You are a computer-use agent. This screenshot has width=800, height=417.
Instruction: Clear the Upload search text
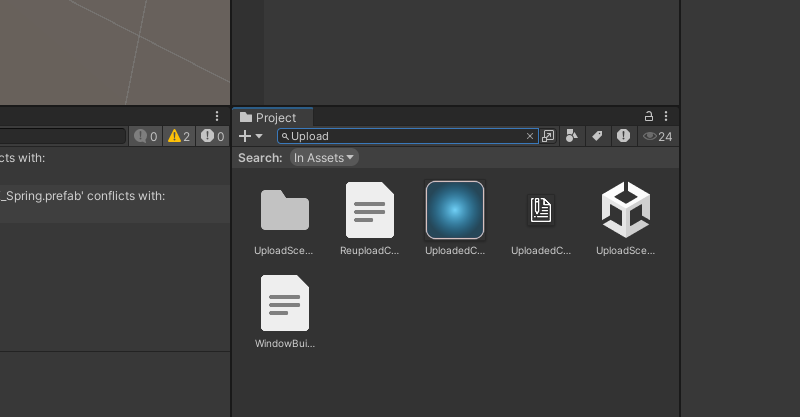[530, 136]
